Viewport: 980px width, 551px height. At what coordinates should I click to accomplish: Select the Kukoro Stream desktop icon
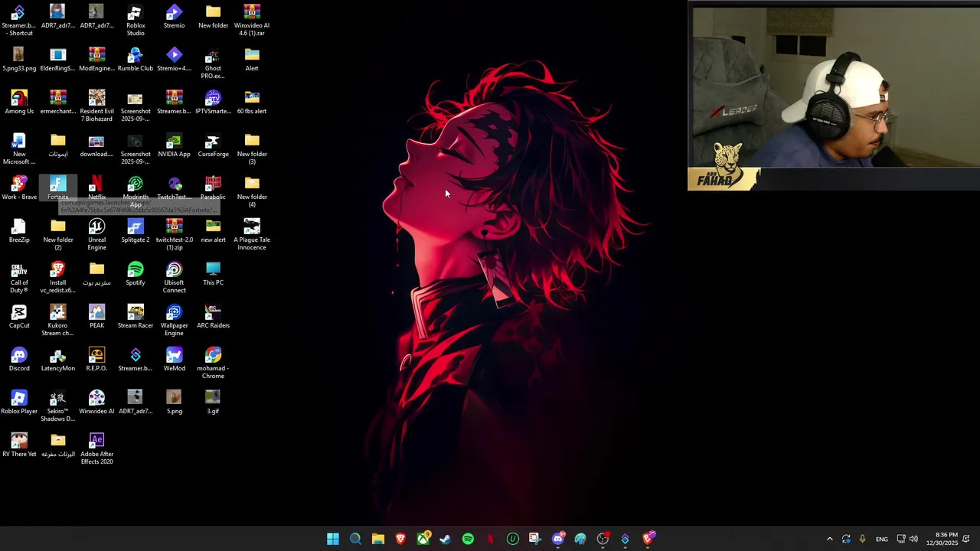pos(57,320)
